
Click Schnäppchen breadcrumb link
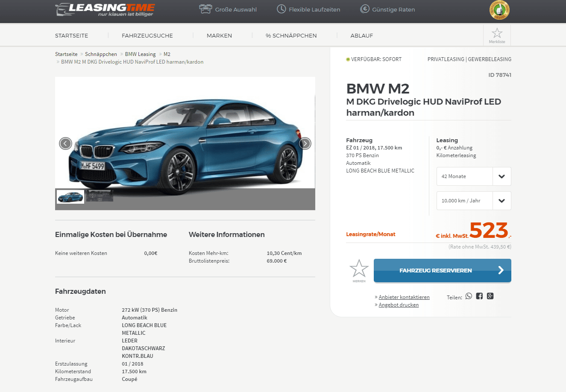[x=101, y=54]
